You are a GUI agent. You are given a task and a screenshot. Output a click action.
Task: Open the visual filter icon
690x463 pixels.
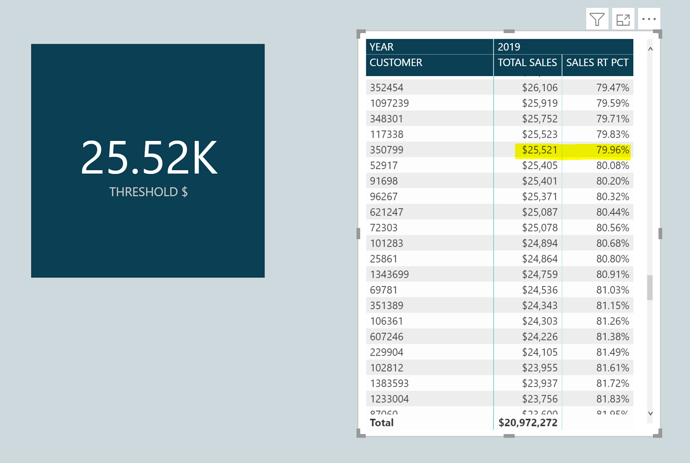[x=597, y=19]
